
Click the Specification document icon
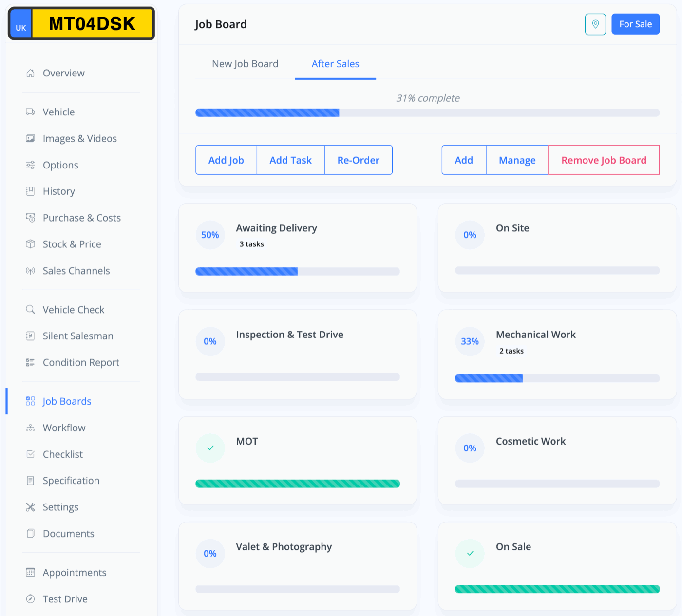point(30,481)
